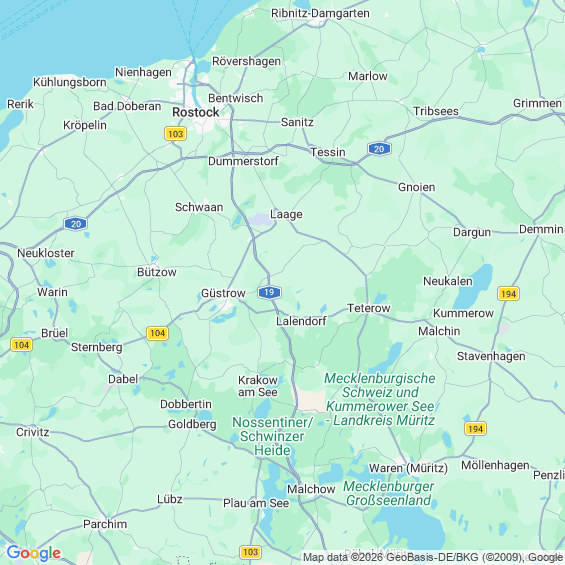Click the 194 road shield near Kummerow
The image size is (565, 565).
coord(508,294)
